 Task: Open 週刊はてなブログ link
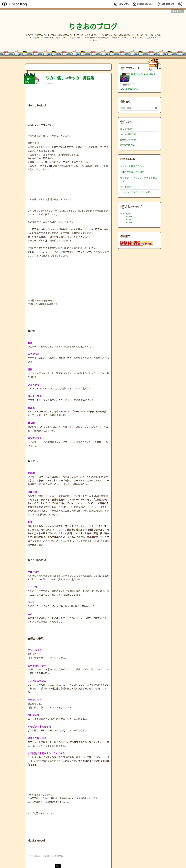tap(128, 139)
